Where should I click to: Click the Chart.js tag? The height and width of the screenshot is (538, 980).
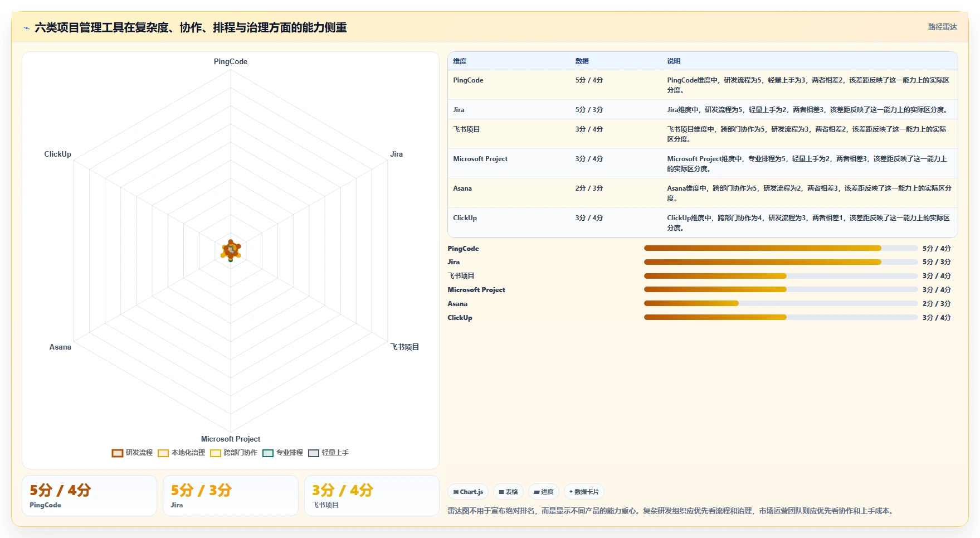468,492
